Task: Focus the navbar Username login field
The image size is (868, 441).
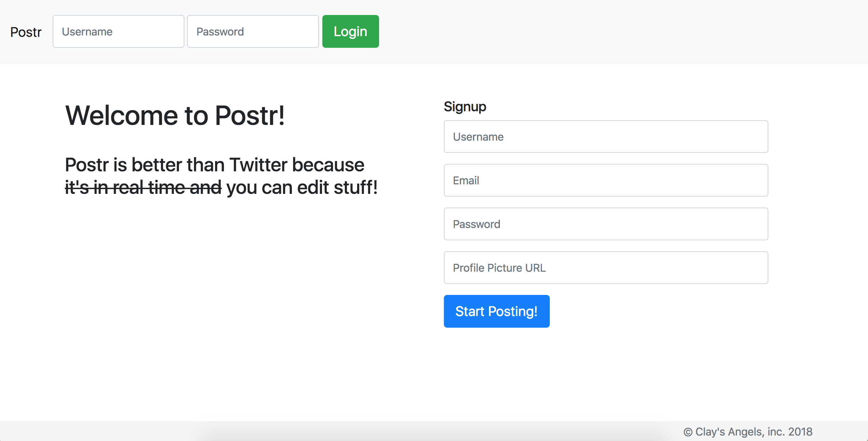Action: click(118, 31)
